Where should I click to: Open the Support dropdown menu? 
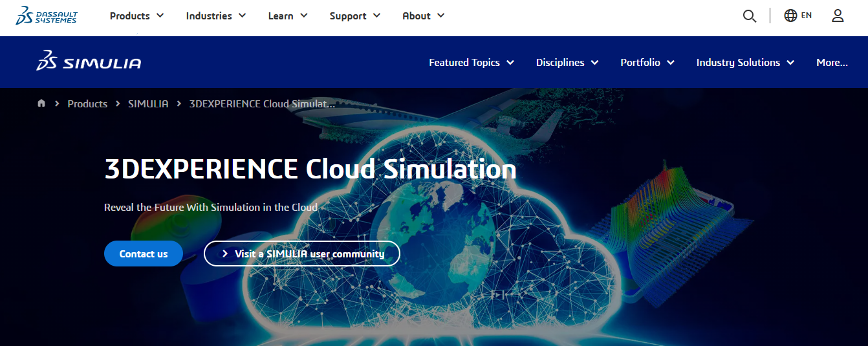pos(355,16)
